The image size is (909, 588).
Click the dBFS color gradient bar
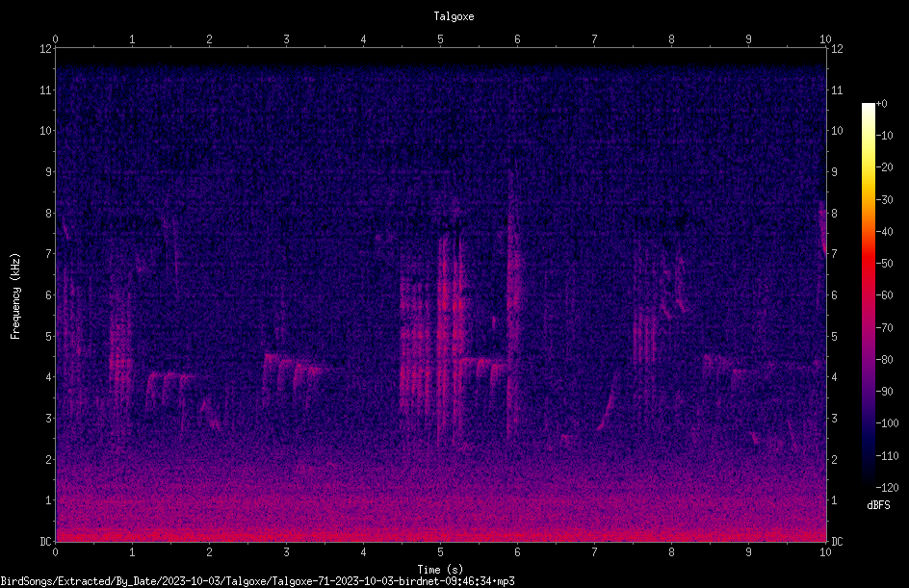coord(868,295)
